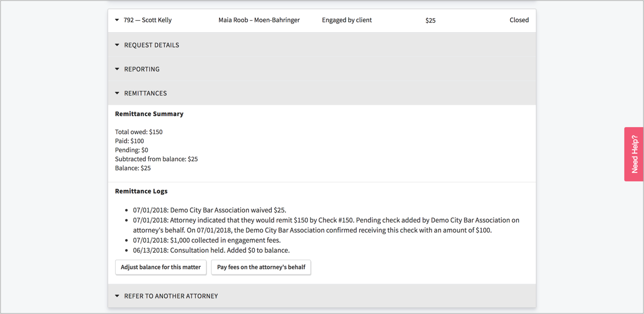Click the triangle icon next to Reporting
This screenshot has height=314, width=644.
tap(117, 69)
